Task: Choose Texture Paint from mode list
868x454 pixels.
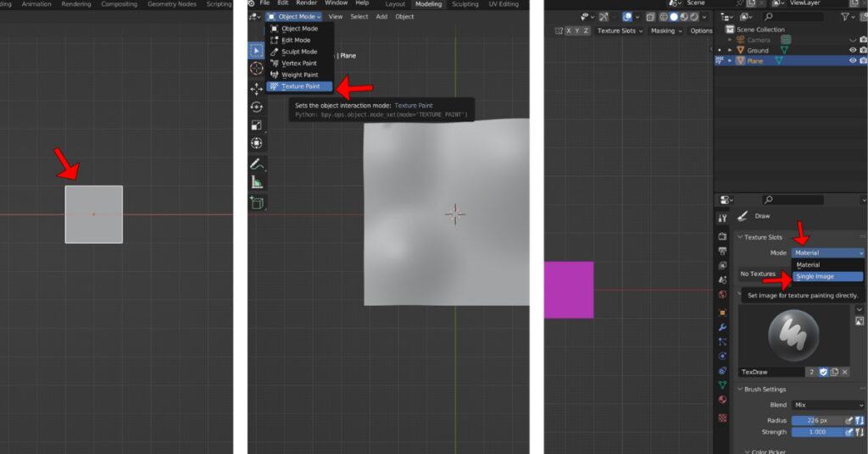Action: pos(299,86)
